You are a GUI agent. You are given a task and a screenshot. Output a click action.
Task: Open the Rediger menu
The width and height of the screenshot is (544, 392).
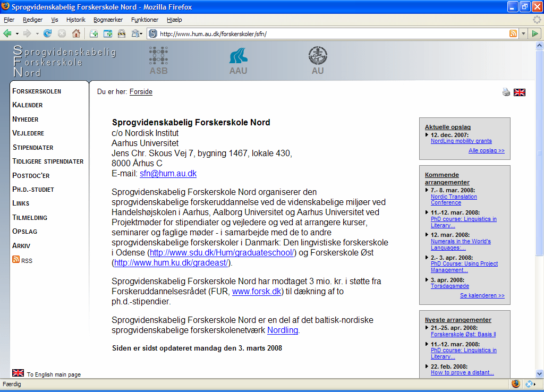(x=32, y=20)
